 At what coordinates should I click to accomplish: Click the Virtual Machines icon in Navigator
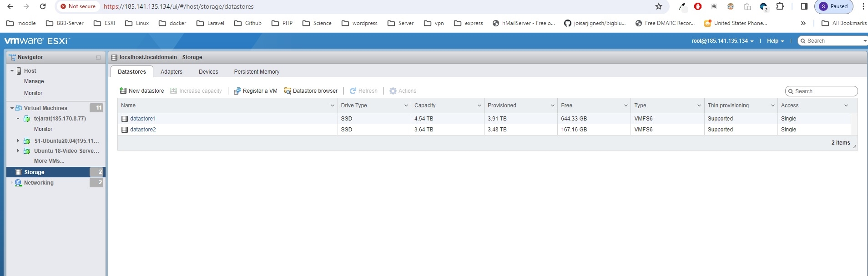(19, 108)
